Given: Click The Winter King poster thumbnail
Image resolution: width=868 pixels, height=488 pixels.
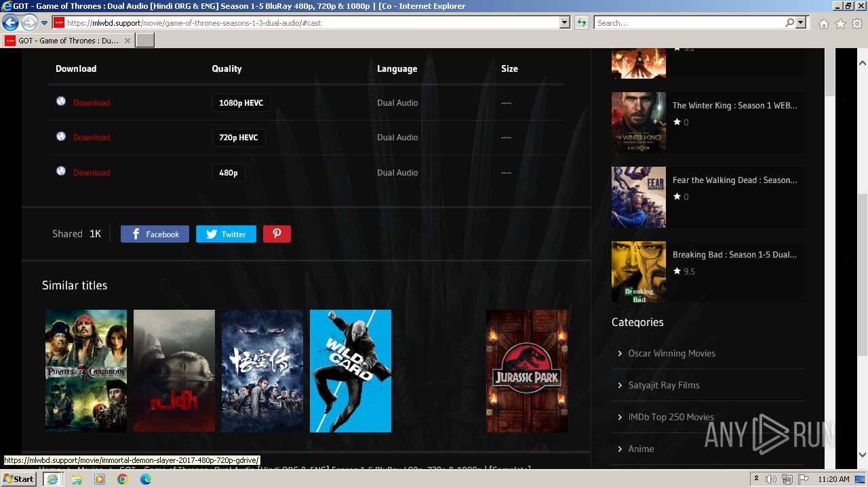Looking at the screenshot, I should pos(639,122).
